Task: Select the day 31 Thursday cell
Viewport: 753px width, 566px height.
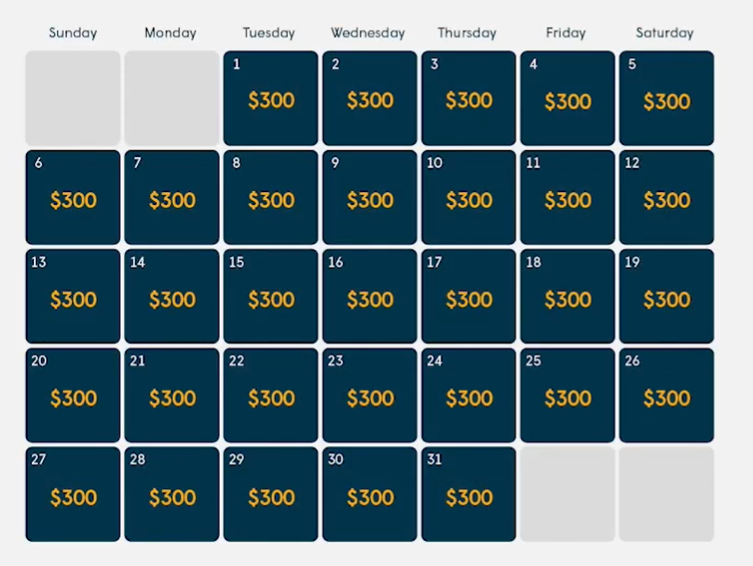Action: (469, 494)
